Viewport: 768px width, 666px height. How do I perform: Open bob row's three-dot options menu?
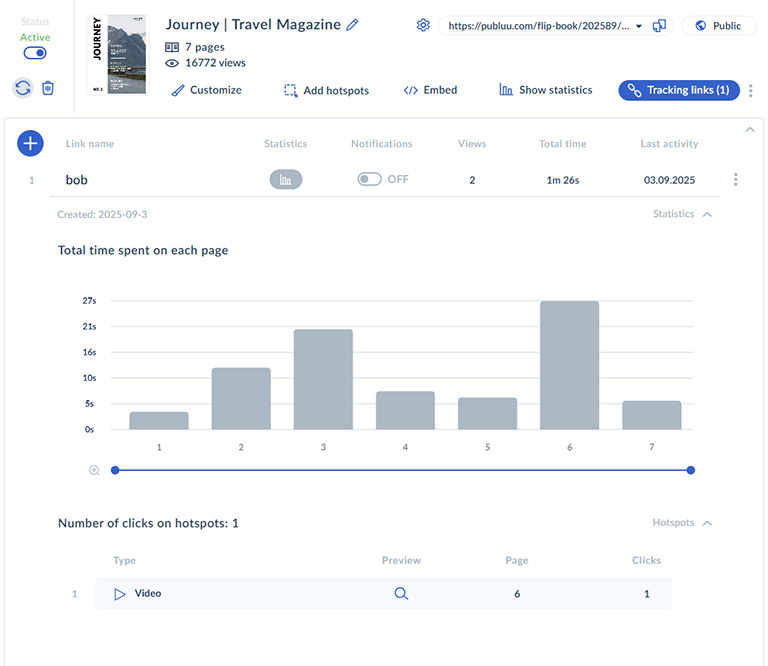tap(735, 179)
